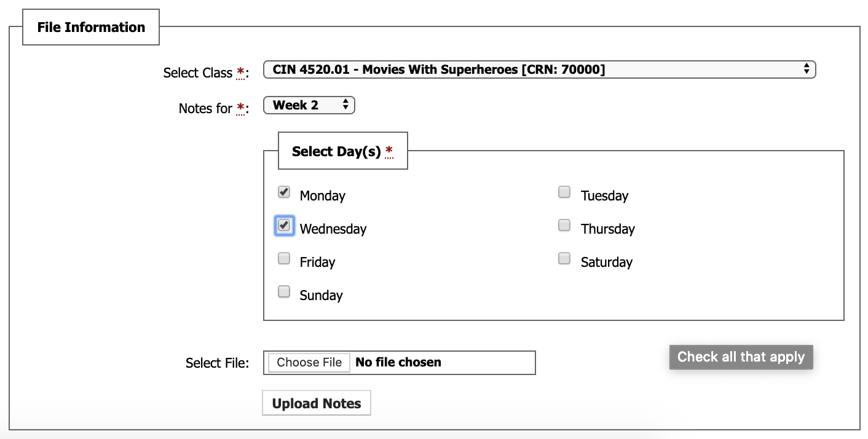868x439 pixels.
Task: Click the Check all that apply tooltip
Action: (741, 357)
